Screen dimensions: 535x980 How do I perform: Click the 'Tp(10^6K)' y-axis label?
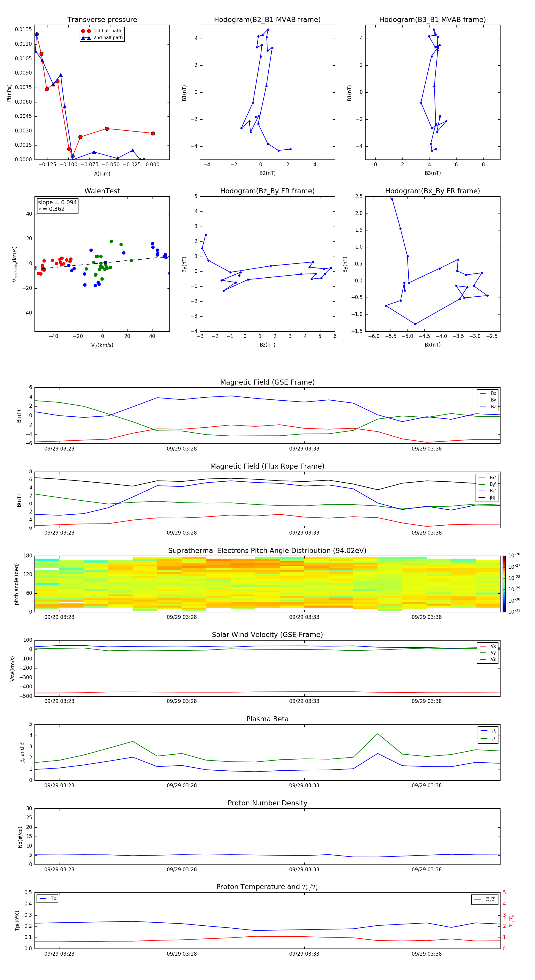(x=18, y=921)
